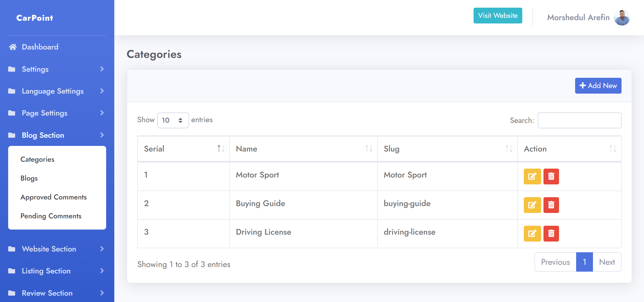Click the Visit Website button
Screen dimensions: 644x302
point(498,15)
